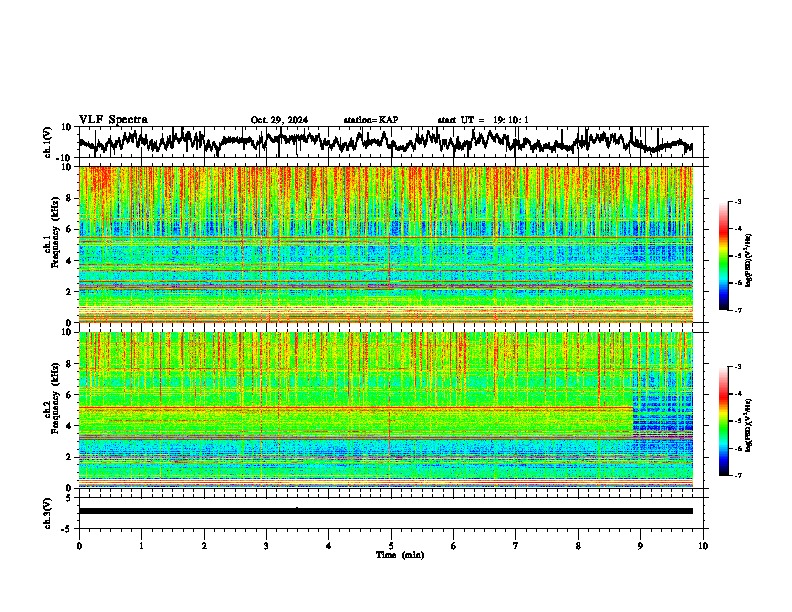Image resolution: width=792 pixels, height=612 pixels.
Task: Select the date text "Oct. 29, 2024"
Action: [x=279, y=120]
